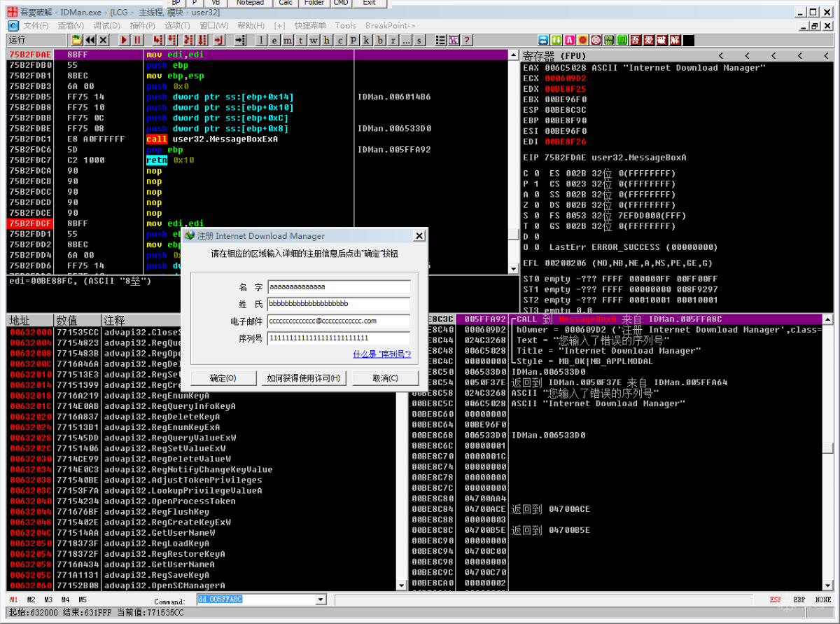Click 如何获得使用许可(H) button
The height and width of the screenshot is (624, 840).
coord(304,378)
